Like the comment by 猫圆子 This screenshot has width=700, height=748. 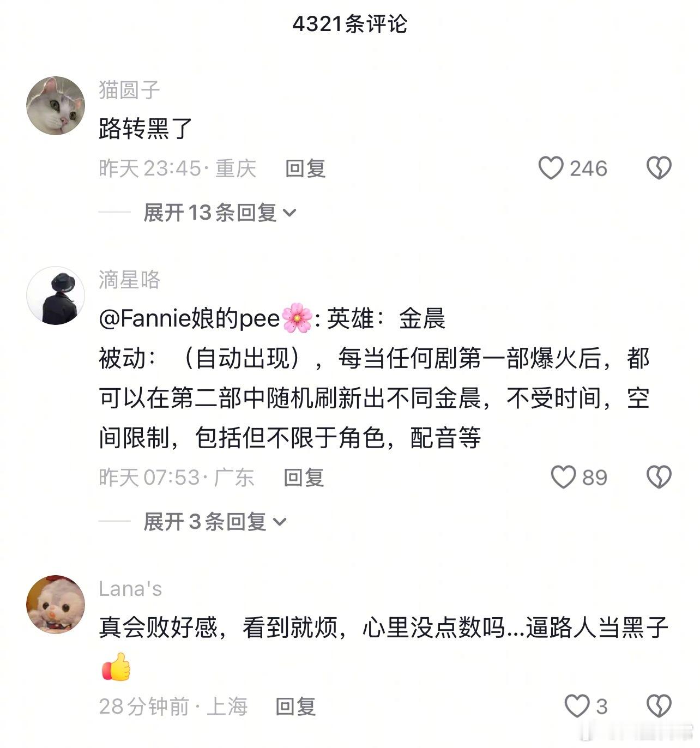pos(551,168)
